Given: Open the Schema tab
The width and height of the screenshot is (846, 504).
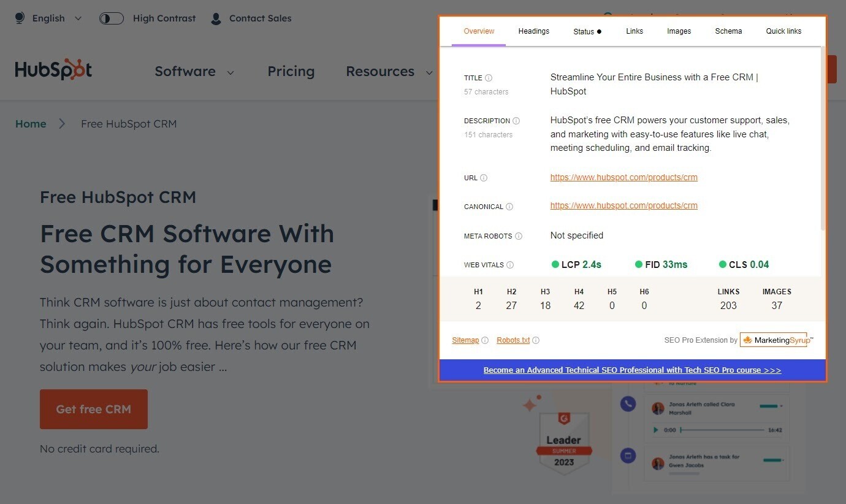Looking at the screenshot, I should [x=728, y=31].
